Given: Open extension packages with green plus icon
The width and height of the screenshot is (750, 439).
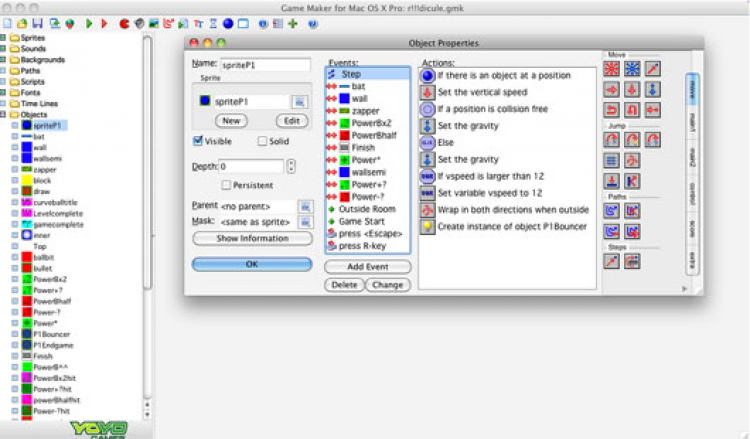Looking at the screenshot, I should point(293,23).
